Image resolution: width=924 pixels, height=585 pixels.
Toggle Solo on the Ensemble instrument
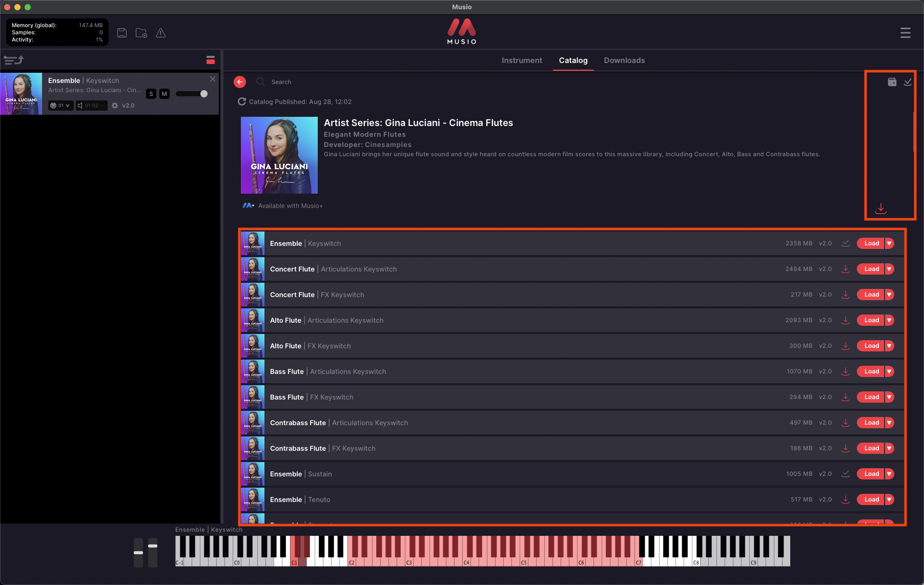click(x=151, y=94)
